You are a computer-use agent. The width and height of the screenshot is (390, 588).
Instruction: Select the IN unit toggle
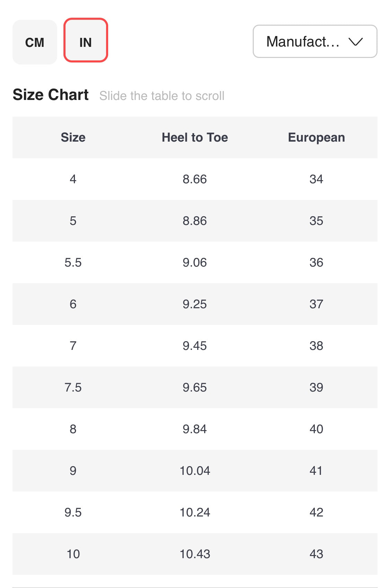pyautogui.click(x=86, y=42)
